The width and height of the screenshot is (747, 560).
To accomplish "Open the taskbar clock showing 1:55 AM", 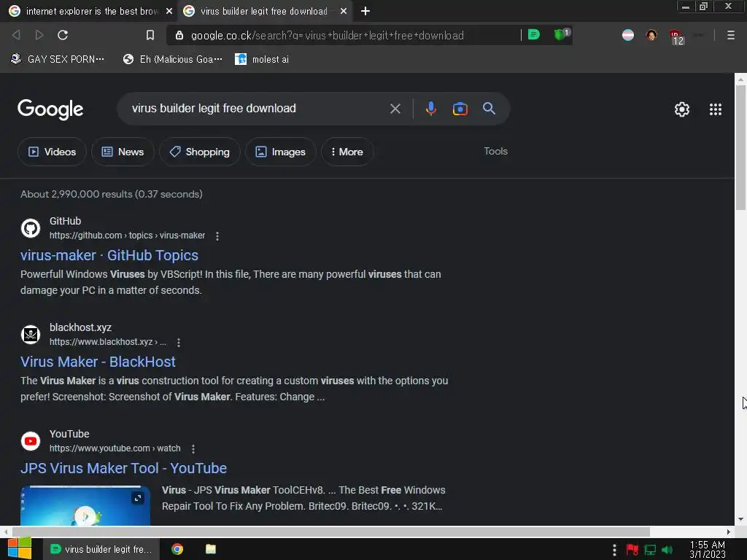I will pyautogui.click(x=708, y=550).
